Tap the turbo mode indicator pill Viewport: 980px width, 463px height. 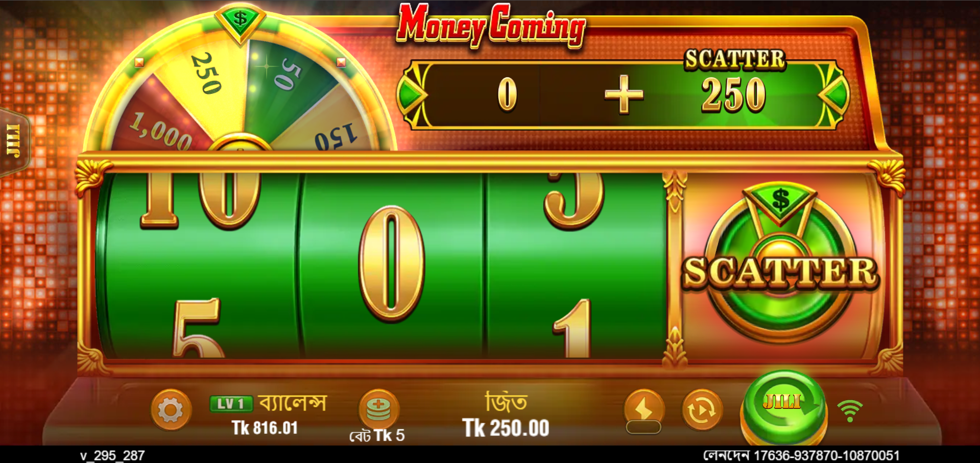(x=643, y=427)
